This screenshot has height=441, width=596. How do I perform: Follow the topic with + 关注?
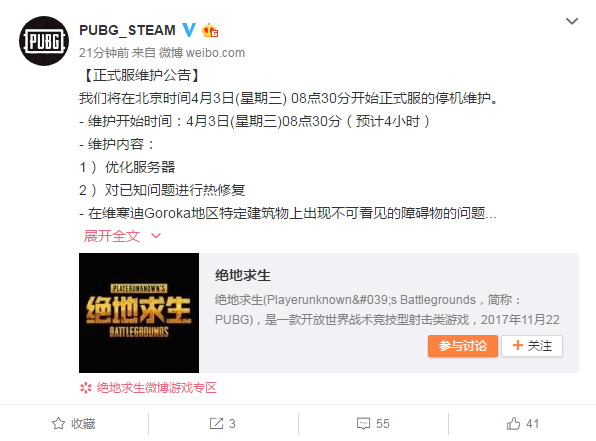tap(532, 346)
